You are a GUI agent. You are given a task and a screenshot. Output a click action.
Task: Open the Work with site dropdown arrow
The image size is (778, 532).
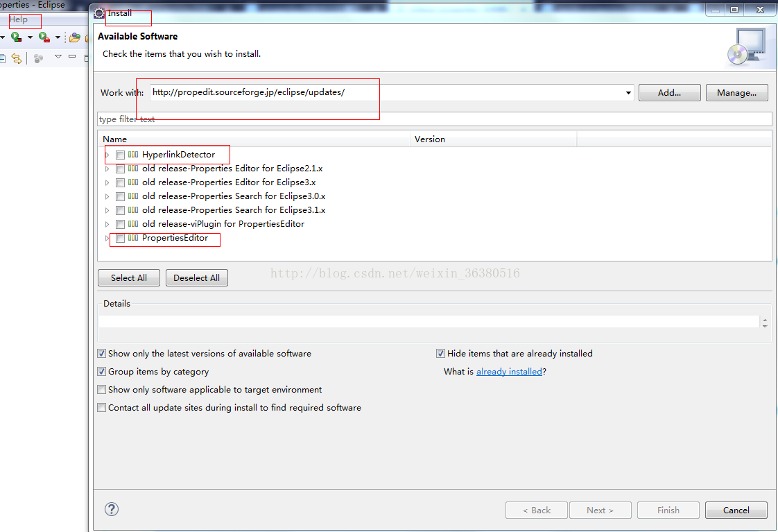coord(628,93)
